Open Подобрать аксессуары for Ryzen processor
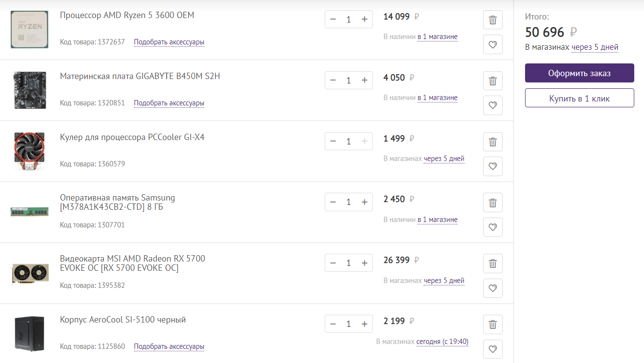The image size is (644, 363). click(169, 42)
